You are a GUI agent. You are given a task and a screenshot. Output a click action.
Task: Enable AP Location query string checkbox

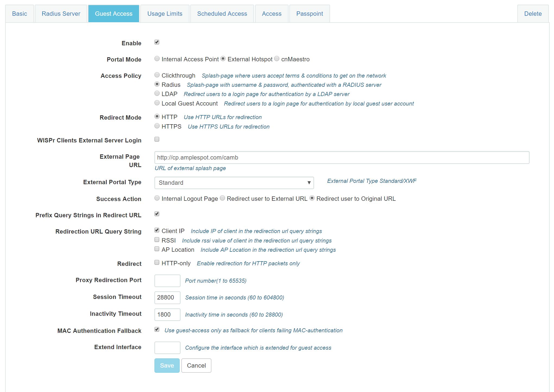[157, 249]
